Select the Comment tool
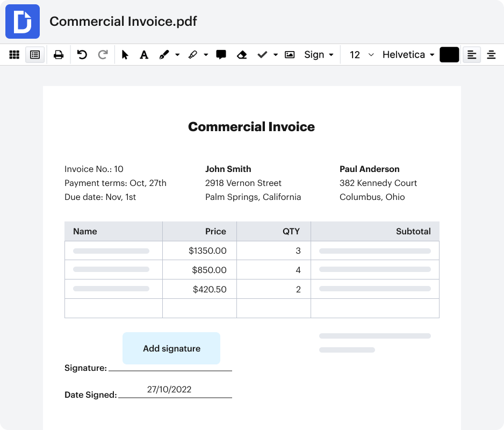The height and width of the screenshot is (430, 504). click(221, 54)
